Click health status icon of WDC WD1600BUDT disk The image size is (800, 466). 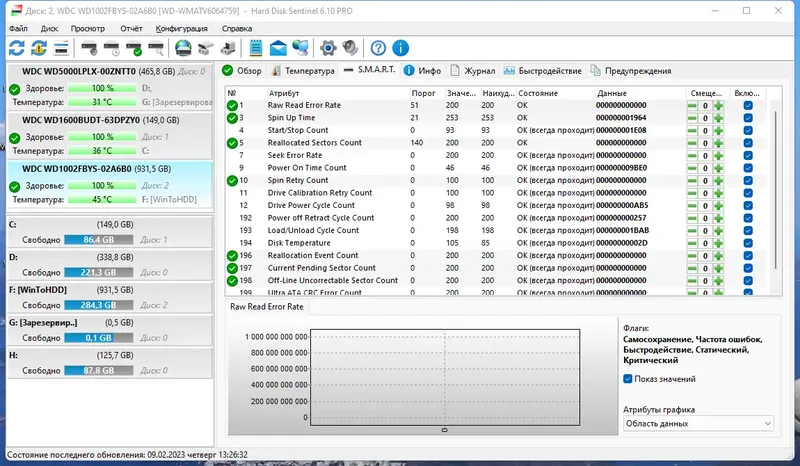(15, 138)
